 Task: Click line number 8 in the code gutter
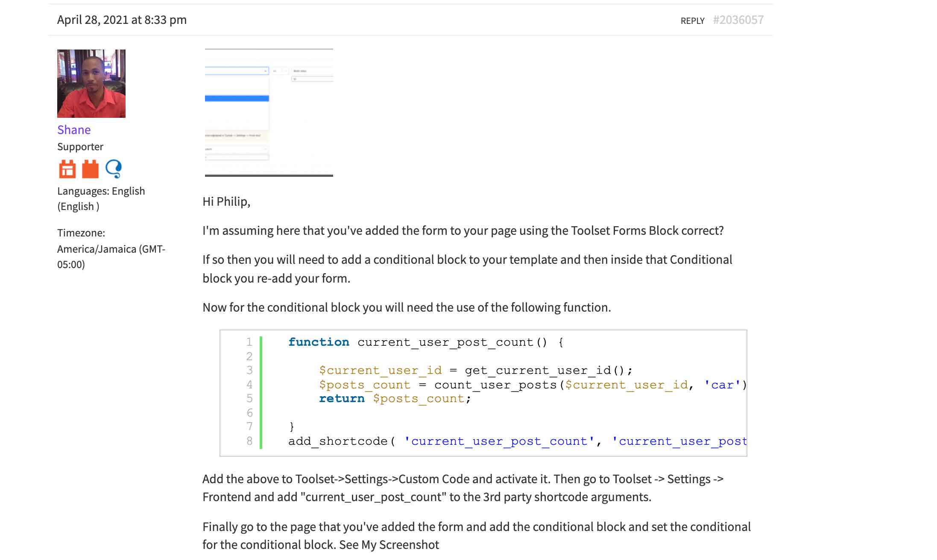click(x=249, y=441)
